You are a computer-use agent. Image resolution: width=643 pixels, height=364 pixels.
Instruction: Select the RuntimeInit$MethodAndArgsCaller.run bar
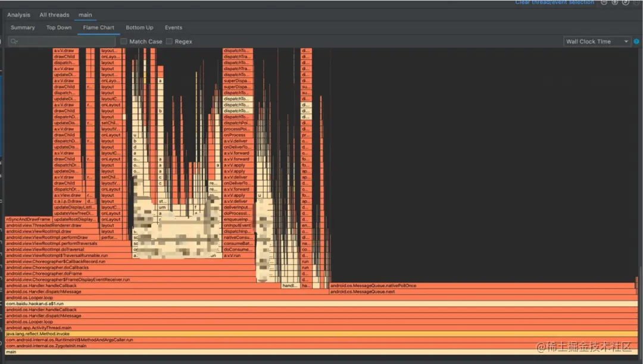(321, 340)
